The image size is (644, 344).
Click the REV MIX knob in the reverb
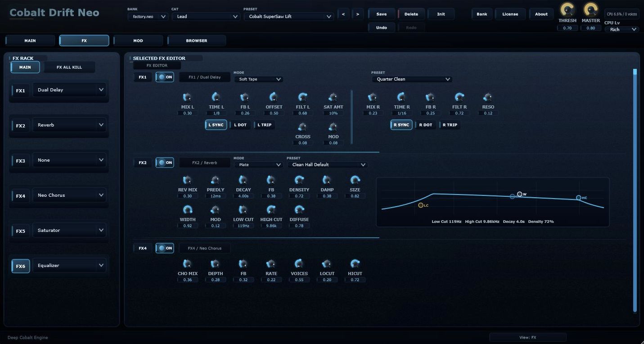click(x=187, y=180)
